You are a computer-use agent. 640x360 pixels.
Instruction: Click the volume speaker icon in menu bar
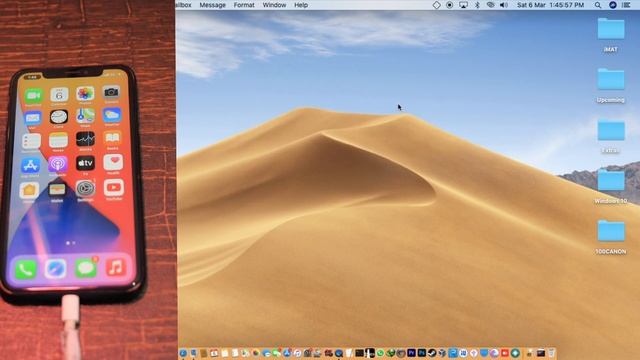504,5
